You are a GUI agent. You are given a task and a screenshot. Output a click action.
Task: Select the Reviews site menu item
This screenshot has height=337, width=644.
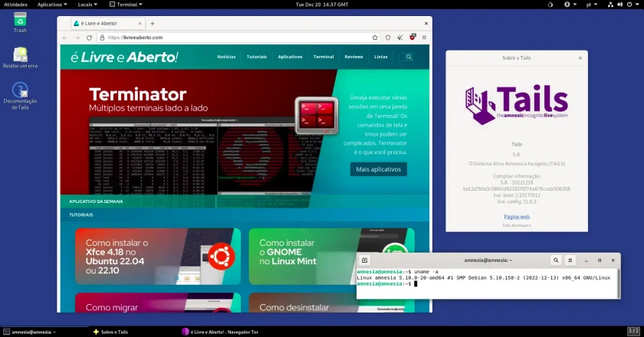point(353,57)
